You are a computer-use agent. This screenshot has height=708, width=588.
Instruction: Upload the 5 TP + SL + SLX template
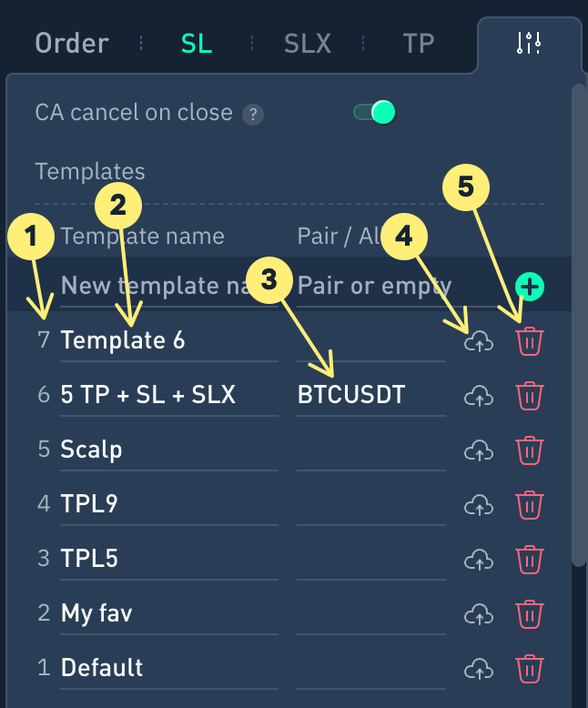pyautogui.click(x=478, y=396)
